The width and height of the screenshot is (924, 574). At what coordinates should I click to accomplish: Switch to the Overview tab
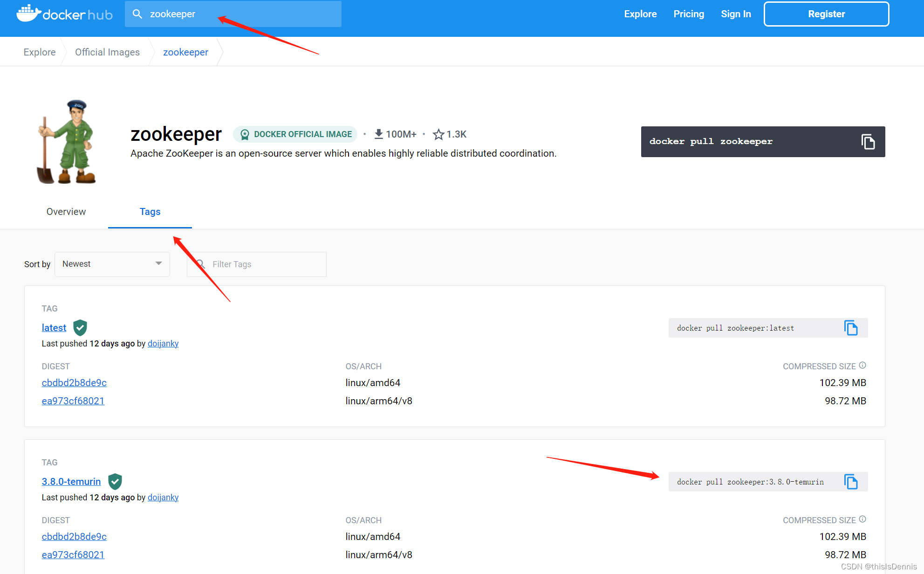point(66,212)
